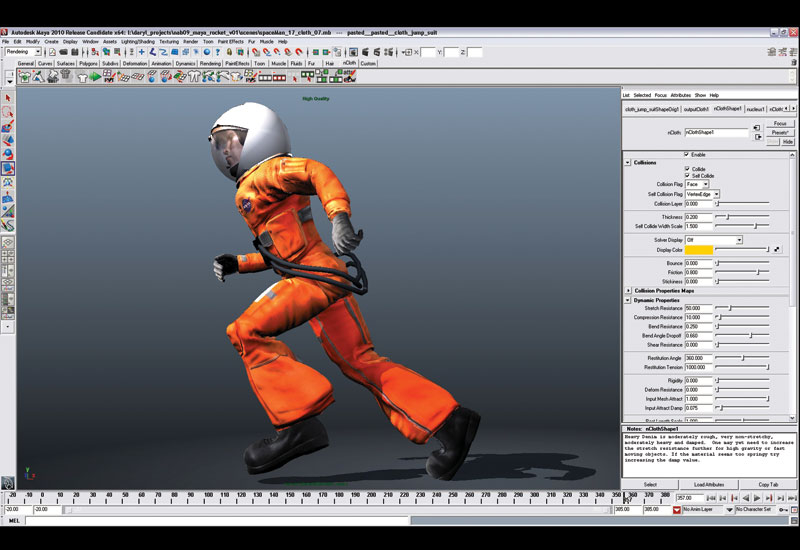The width and height of the screenshot is (800, 550).
Task: Uncheck the Collide checkbox
Action: point(687,168)
